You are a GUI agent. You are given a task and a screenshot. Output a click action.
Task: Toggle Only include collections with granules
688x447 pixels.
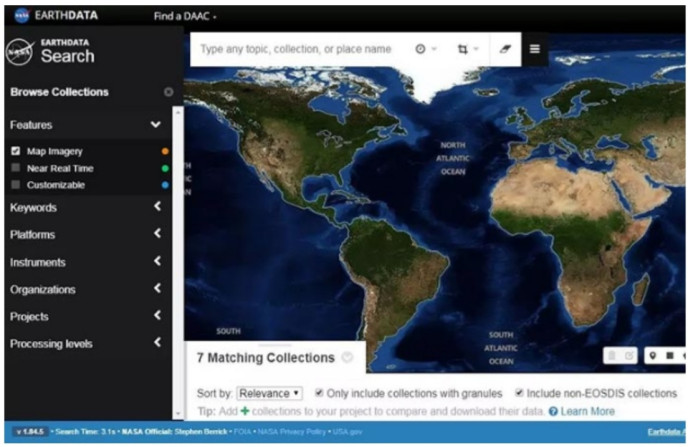pos(319,393)
